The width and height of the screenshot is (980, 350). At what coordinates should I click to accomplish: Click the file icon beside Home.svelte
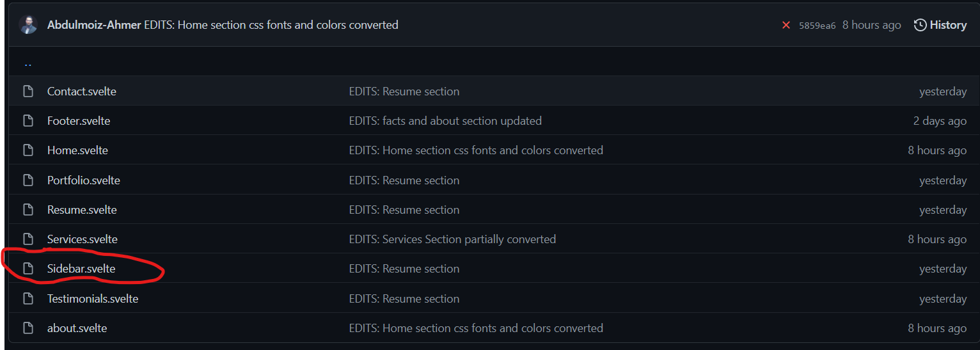[28, 150]
